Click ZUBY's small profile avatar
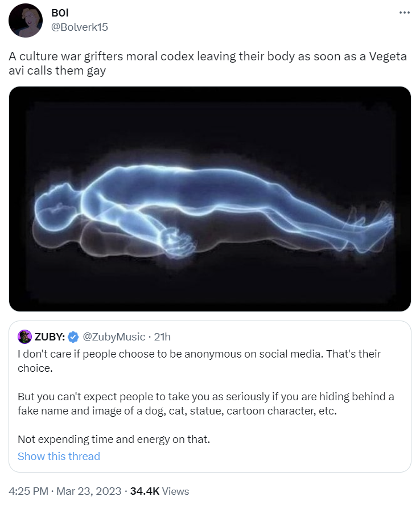 click(24, 337)
